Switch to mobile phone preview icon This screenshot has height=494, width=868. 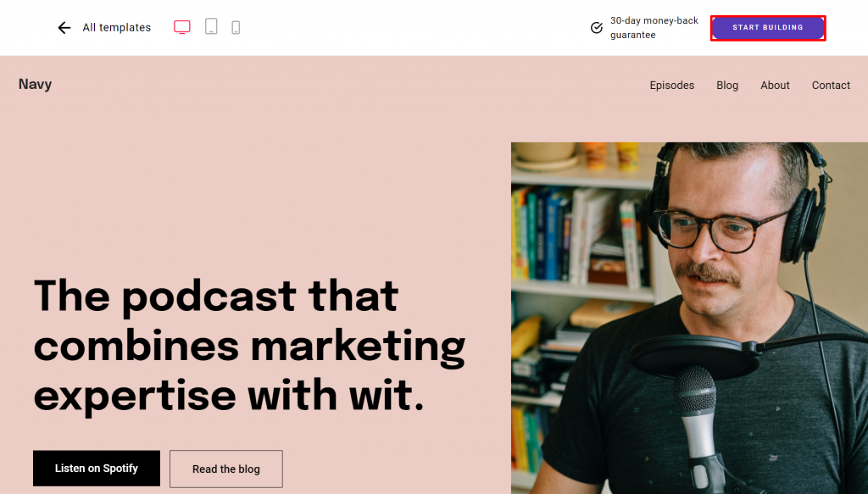click(236, 28)
